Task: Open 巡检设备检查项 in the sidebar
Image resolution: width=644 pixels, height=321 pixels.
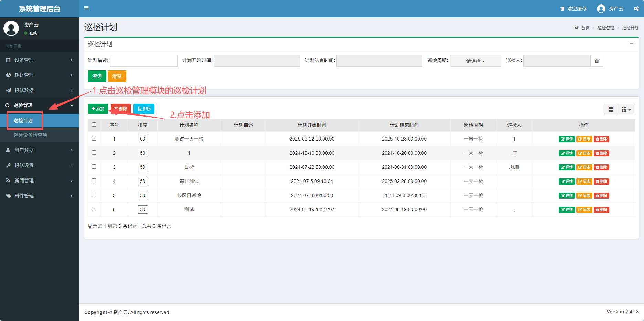Action: pos(30,135)
